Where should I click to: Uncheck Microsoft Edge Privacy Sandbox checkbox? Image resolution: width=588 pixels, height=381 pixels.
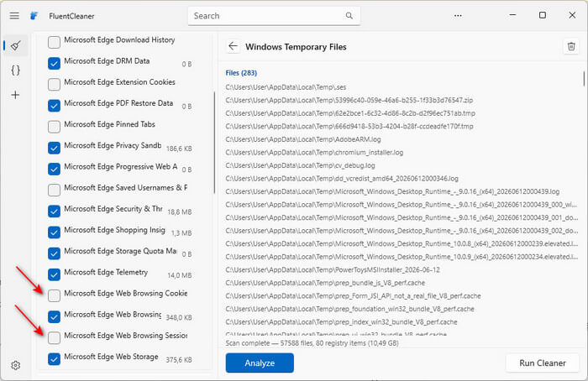pyautogui.click(x=54, y=148)
